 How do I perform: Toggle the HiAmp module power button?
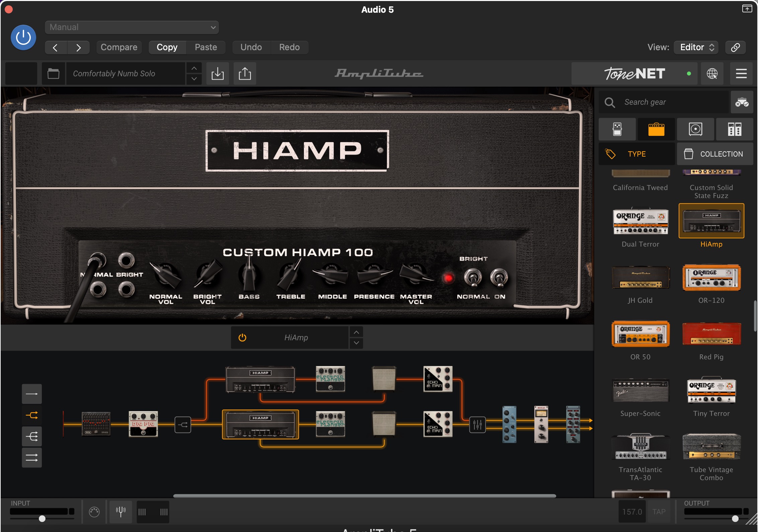tap(242, 338)
